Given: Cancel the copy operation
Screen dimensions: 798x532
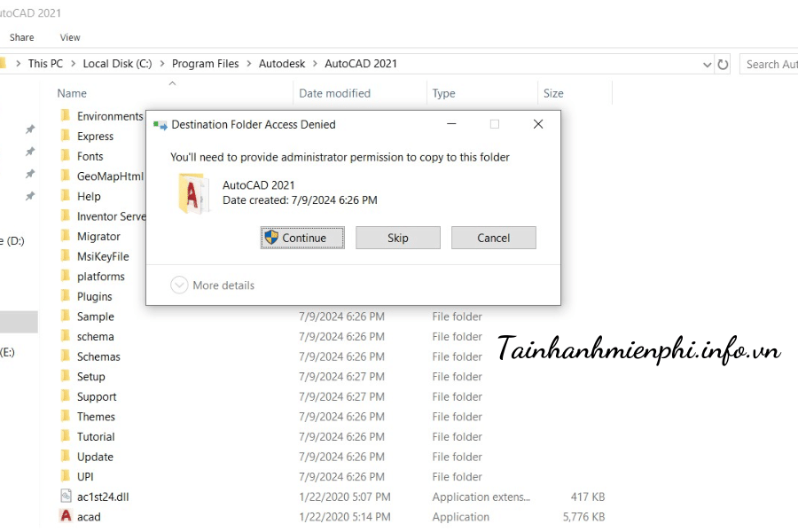Looking at the screenshot, I should pyautogui.click(x=493, y=238).
